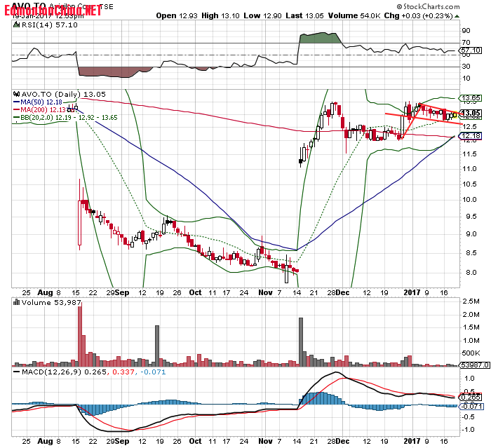The image size is (491, 448).
Task: Click the black line marker beside MACD(12,26,9)
Action: click(x=17, y=372)
